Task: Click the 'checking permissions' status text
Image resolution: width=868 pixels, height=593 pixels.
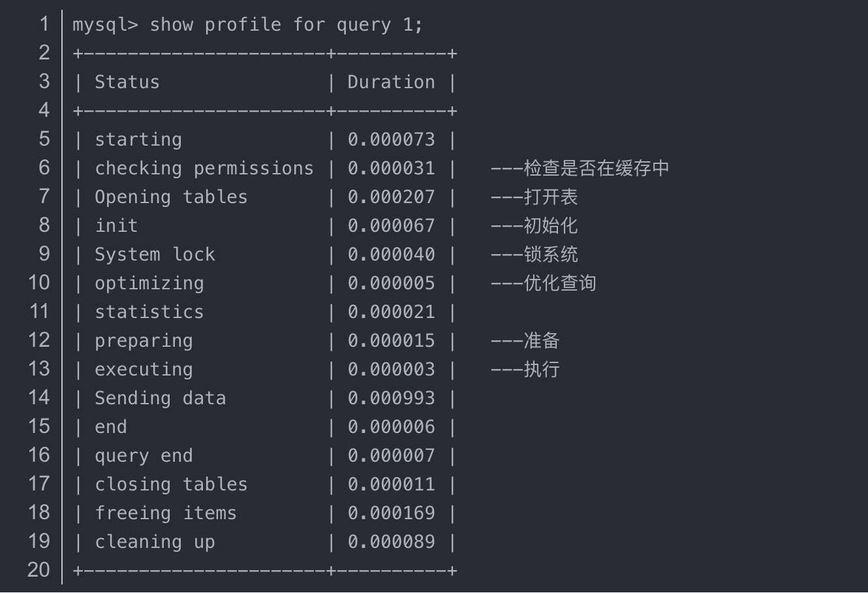Action: tap(204, 168)
